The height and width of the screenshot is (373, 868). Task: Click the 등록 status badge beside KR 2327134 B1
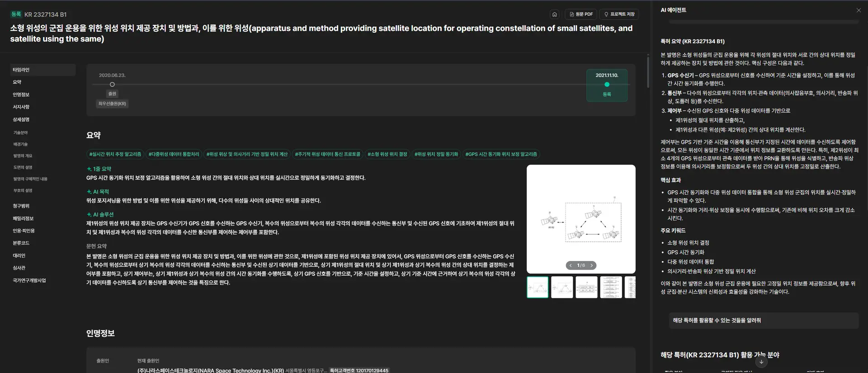[x=16, y=14]
